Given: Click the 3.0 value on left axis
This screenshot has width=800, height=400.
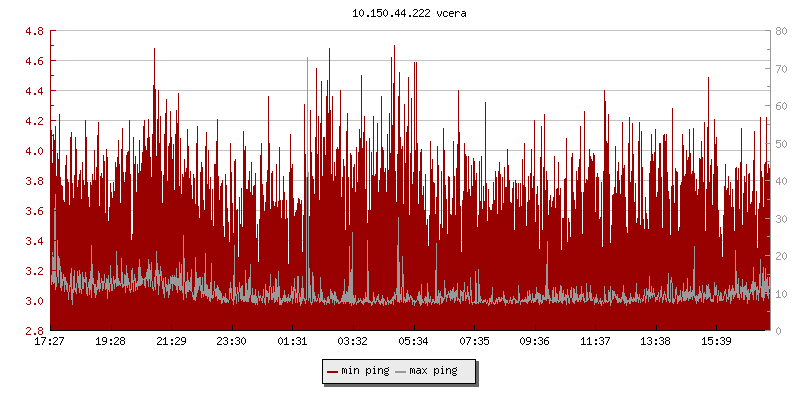Looking at the screenshot, I should [x=34, y=301].
